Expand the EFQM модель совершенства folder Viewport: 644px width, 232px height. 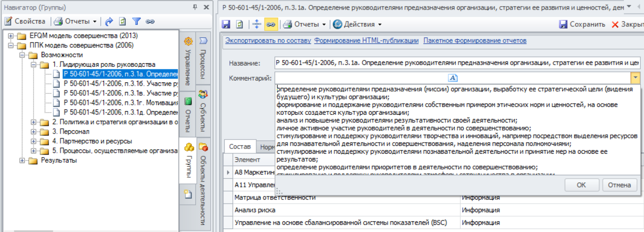click(11, 36)
